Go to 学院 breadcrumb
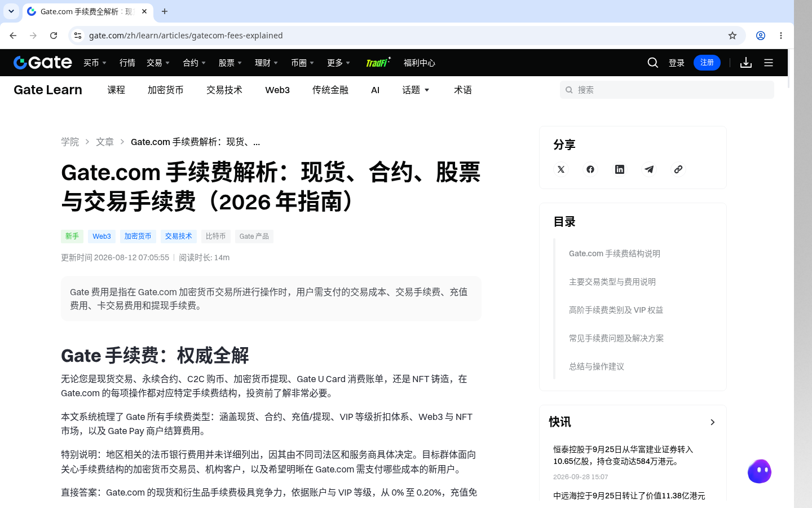Viewport: 812px width, 508px height. click(70, 142)
